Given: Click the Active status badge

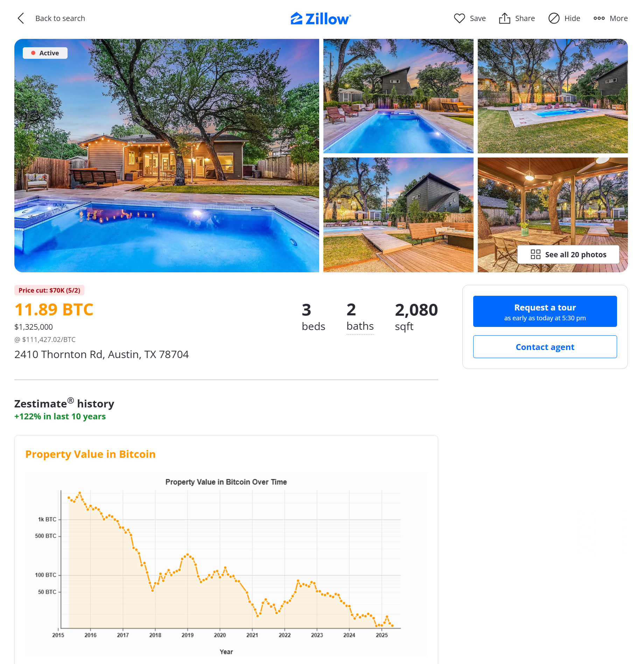Looking at the screenshot, I should tap(45, 53).
